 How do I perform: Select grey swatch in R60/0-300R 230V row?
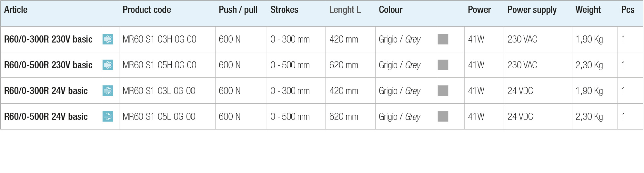point(443,39)
